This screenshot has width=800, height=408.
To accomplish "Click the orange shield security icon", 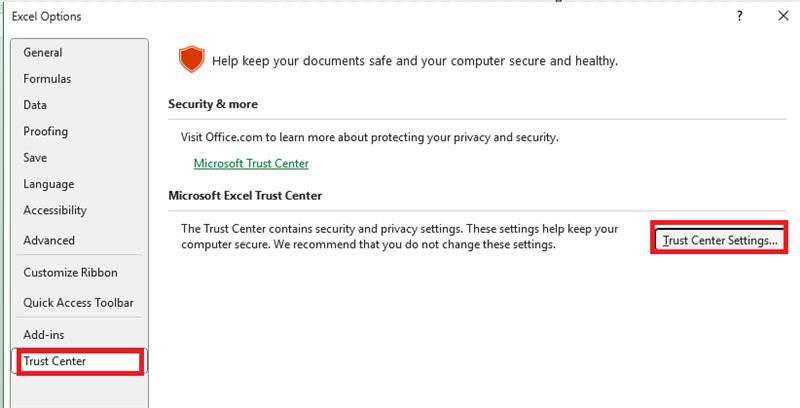I will (x=192, y=59).
